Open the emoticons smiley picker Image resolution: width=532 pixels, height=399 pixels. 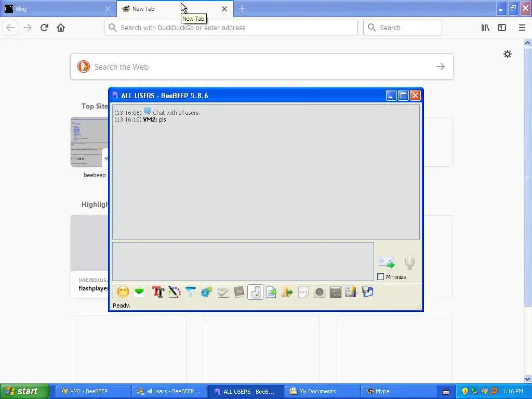coord(123,292)
